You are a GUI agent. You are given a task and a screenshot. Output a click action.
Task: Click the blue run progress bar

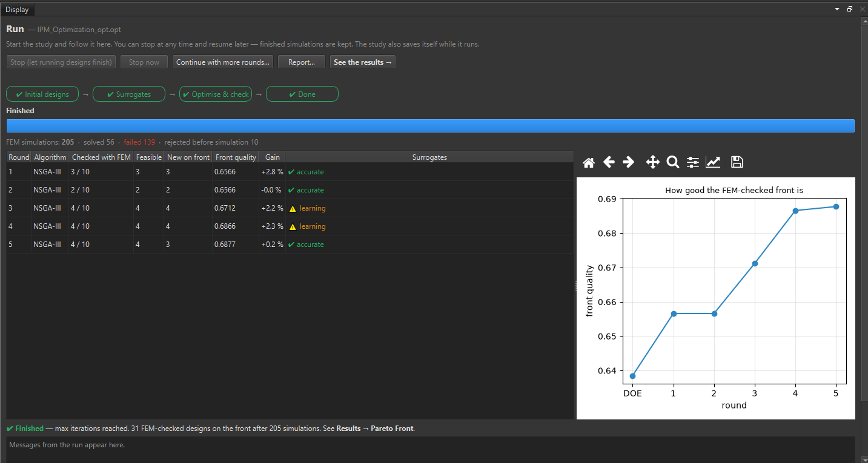click(430, 126)
